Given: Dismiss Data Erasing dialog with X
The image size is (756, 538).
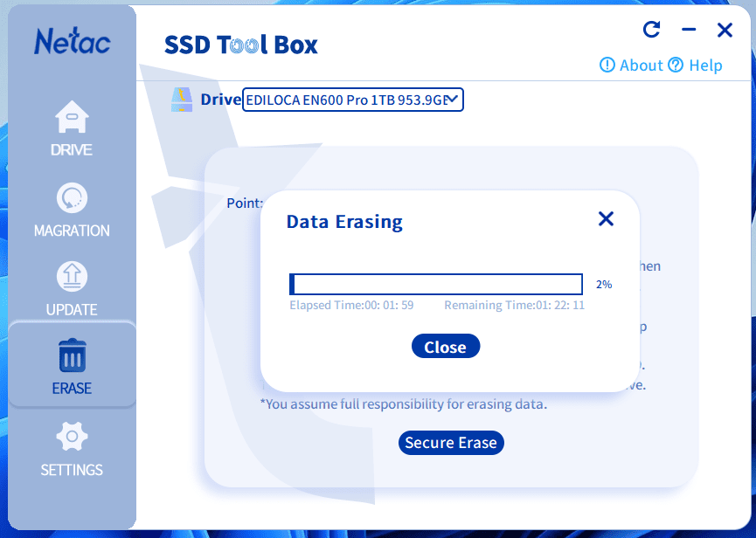Looking at the screenshot, I should 606,218.
